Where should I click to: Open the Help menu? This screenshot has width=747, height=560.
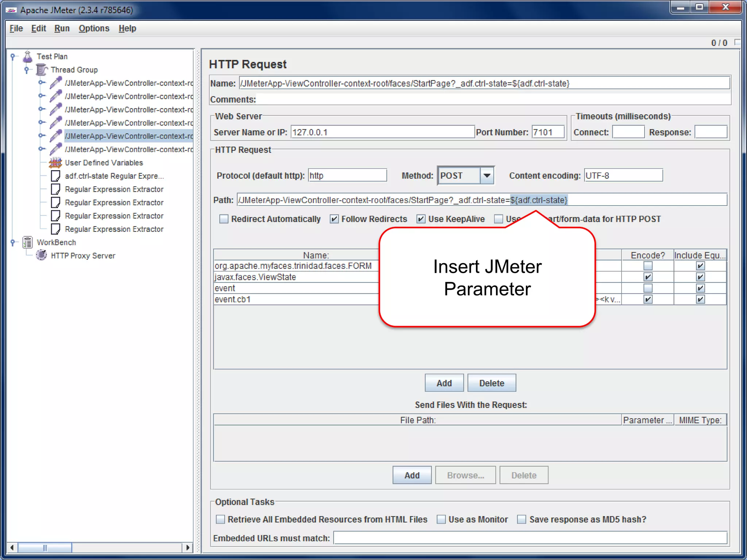click(x=127, y=28)
